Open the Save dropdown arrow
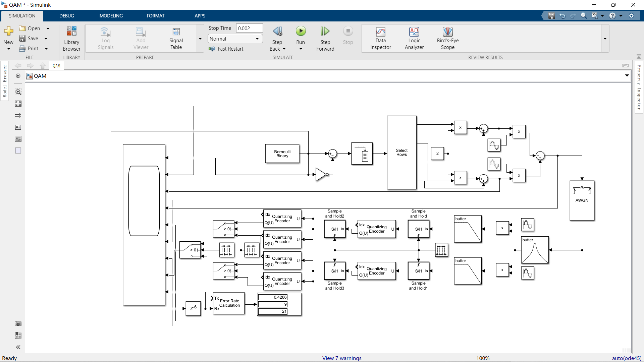The height and width of the screenshot is (362, 644). [x=46, y=39]
